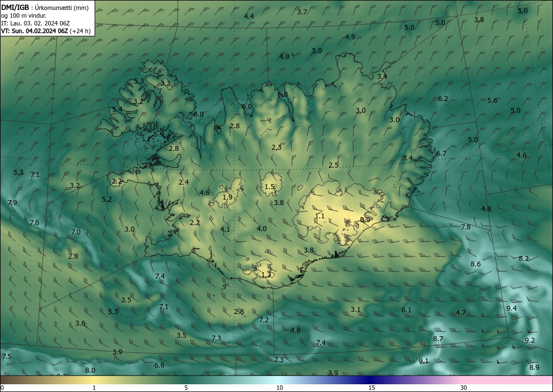Click the 'DMI/IGB : Úrkomumætti (mm)' title line
The height and width of the screenshot is (392, 553).
click(45, 8)
